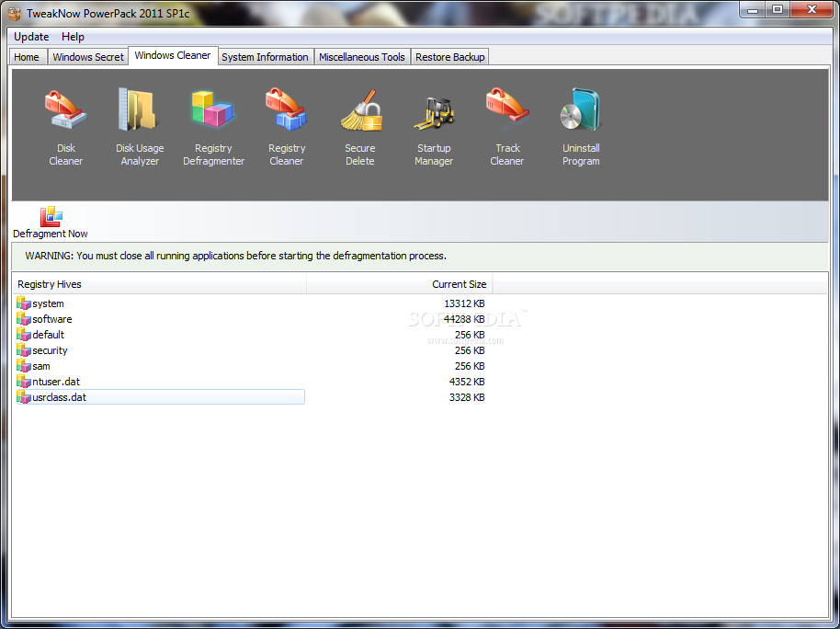Image resolution: width=840 pixels, height=629 pixels.
Task: Select the default hive name
Action: click(48, 335)
